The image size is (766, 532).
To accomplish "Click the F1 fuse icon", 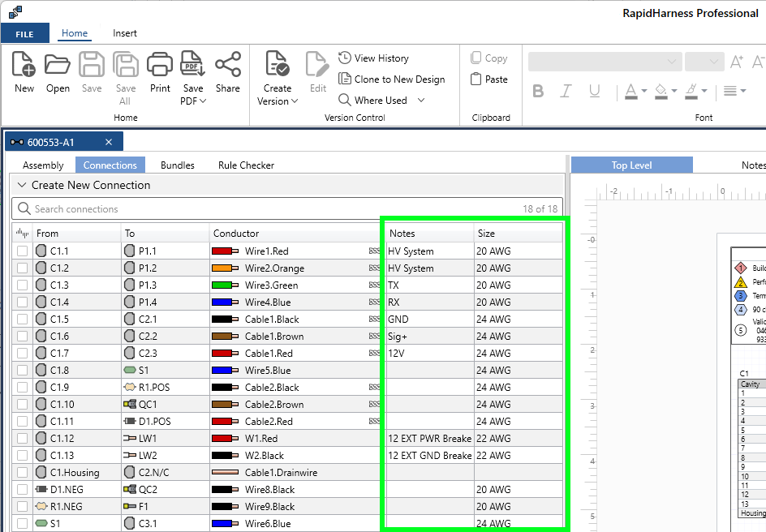I will click(x=130, y=507).
